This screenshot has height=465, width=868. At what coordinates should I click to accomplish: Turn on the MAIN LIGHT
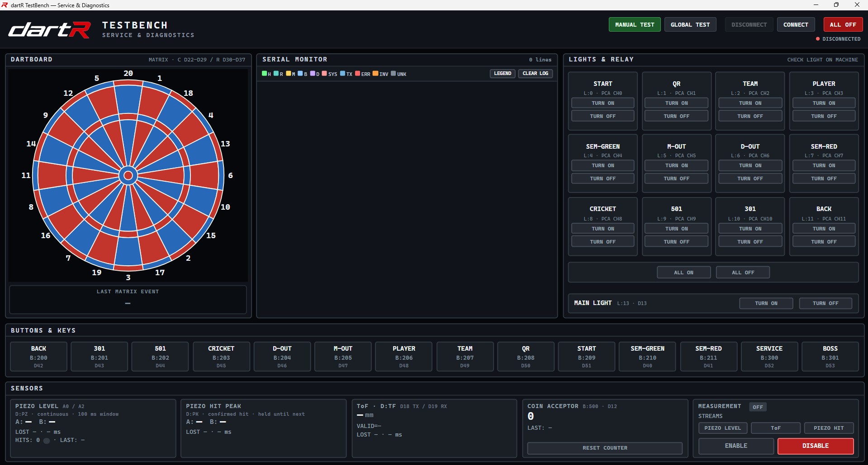(766, 303)
